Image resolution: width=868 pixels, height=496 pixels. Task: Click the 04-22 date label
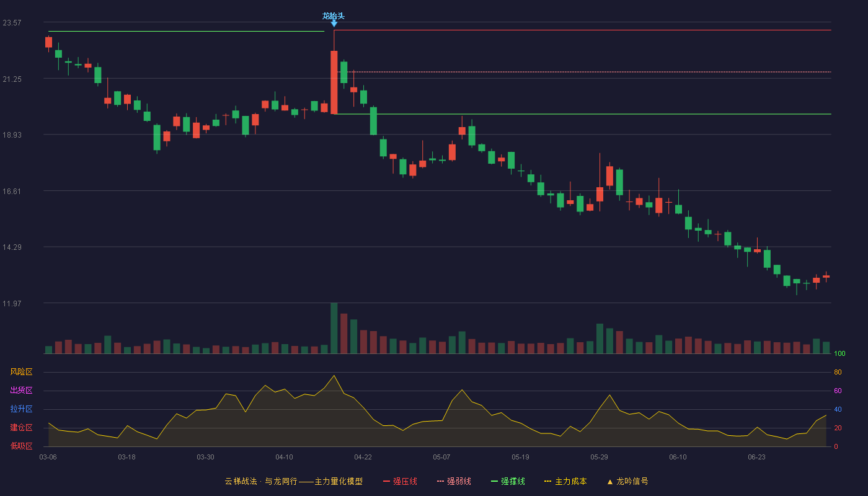pyautogui.click(x=363, y=457)
